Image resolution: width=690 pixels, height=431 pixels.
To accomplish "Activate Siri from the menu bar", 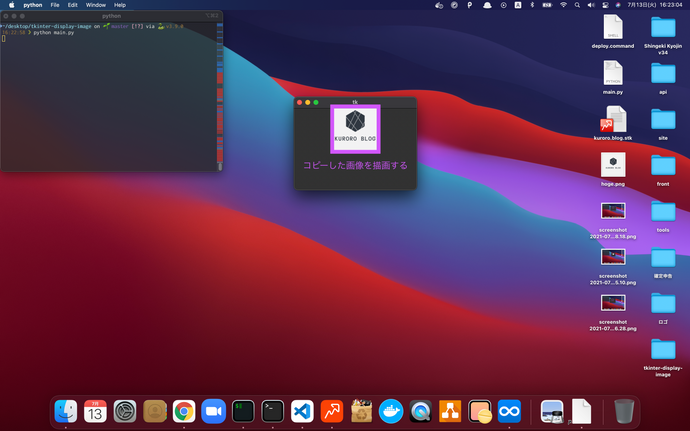I will tap(618, 5).
